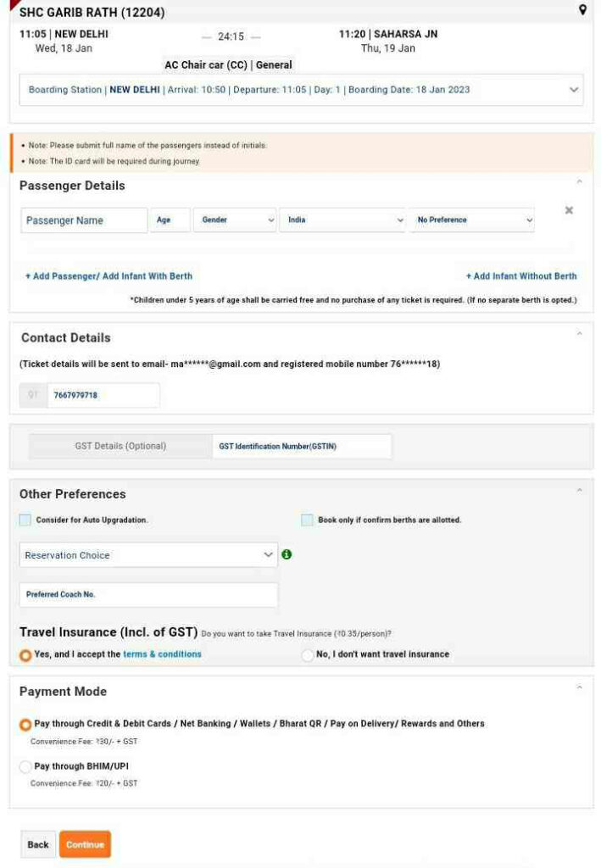Collapse the Passenger Details section
This screenshot has height=868, width=601.
coord(579,182)
